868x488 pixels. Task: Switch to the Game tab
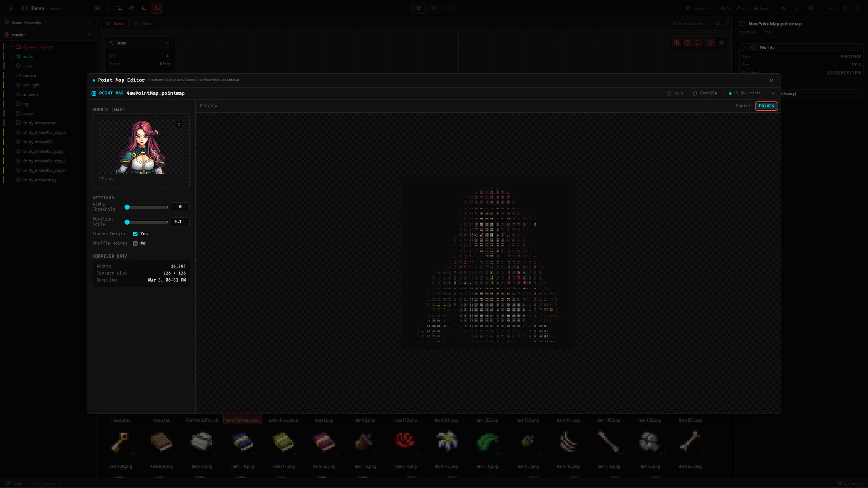point(144,23)
